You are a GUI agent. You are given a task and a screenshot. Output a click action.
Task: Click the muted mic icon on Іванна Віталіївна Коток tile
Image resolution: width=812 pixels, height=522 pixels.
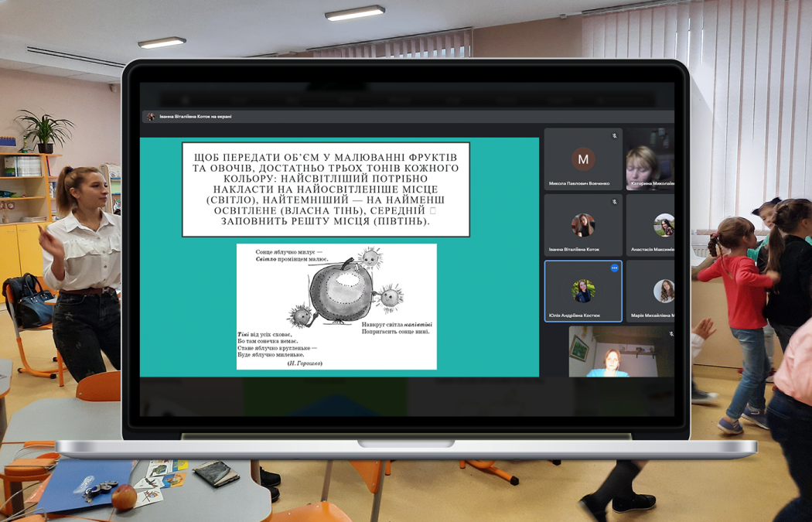click(614, 201)
